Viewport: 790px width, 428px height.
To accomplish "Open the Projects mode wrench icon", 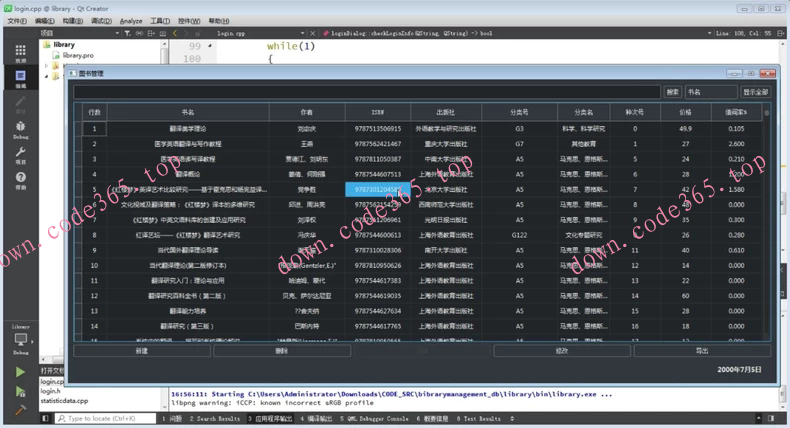I will click(20, 155).
